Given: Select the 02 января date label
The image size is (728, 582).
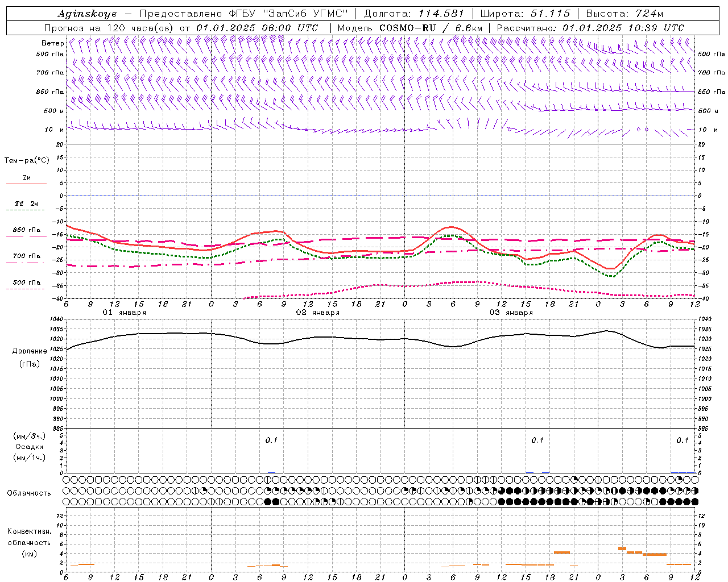Looking at the screenshot, I should coord(317,313).
